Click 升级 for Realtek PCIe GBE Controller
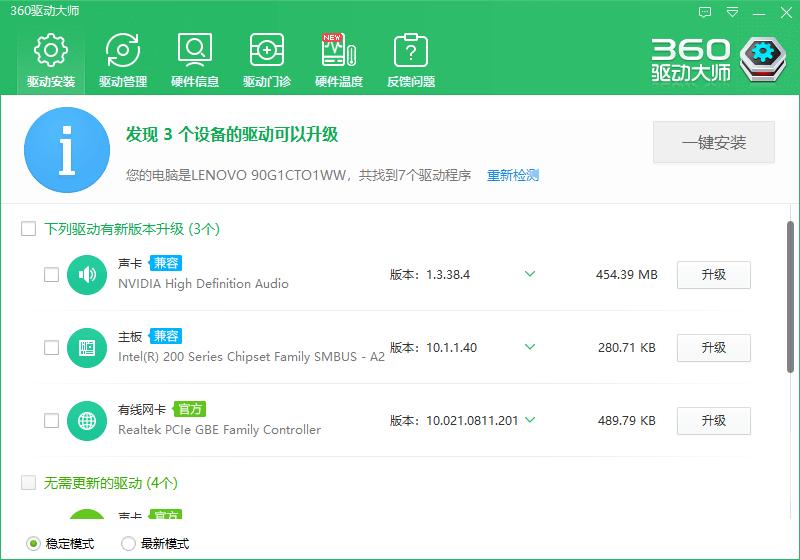 (714, 421)
